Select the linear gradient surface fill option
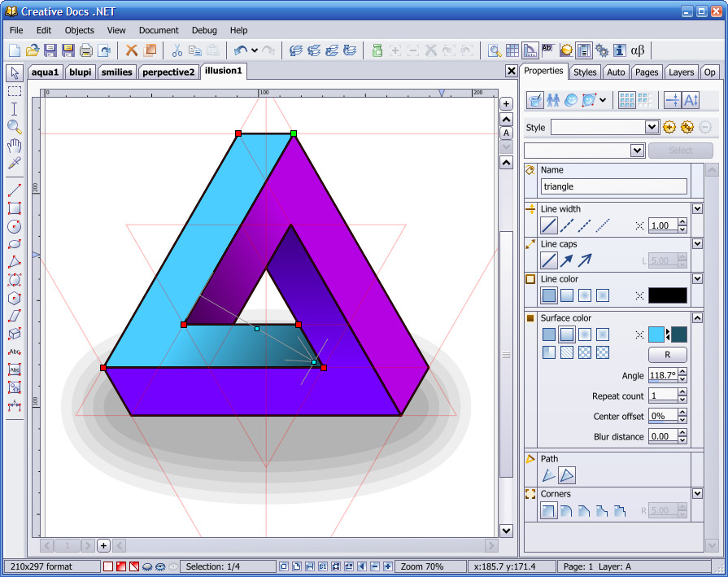Screen dimensions: 728x577 pos(566,334)
